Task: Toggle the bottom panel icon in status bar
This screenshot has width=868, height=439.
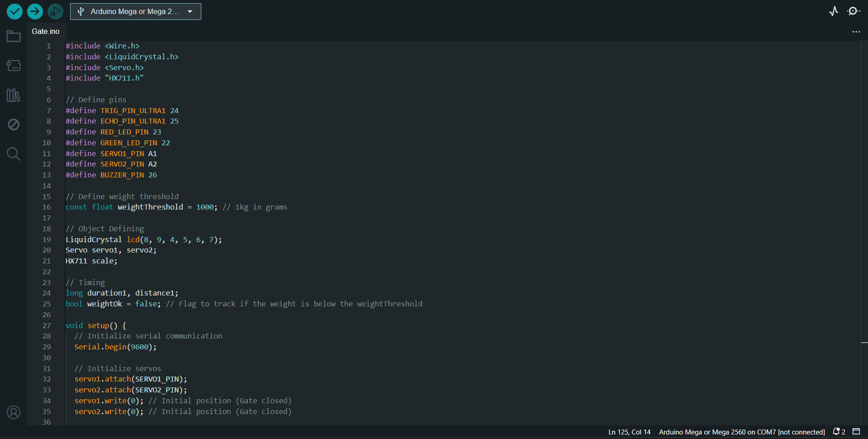Action: (856, 432)
